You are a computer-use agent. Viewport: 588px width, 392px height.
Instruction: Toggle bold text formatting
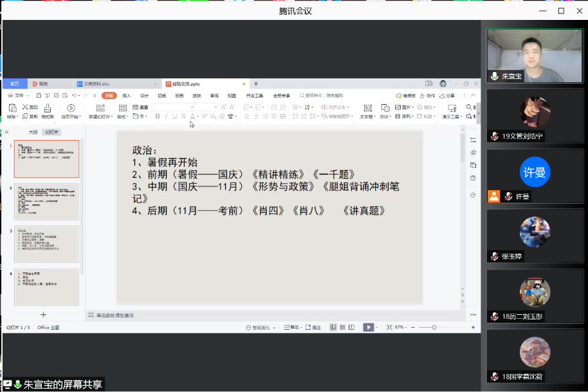pyautogui.click(x=158, y=116)
